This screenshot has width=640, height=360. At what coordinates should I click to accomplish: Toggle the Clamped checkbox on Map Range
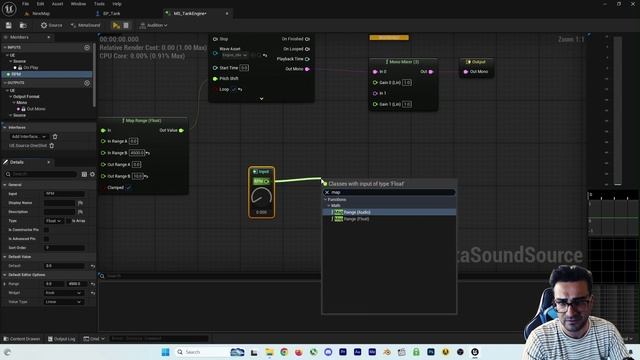tap(129, 188)
